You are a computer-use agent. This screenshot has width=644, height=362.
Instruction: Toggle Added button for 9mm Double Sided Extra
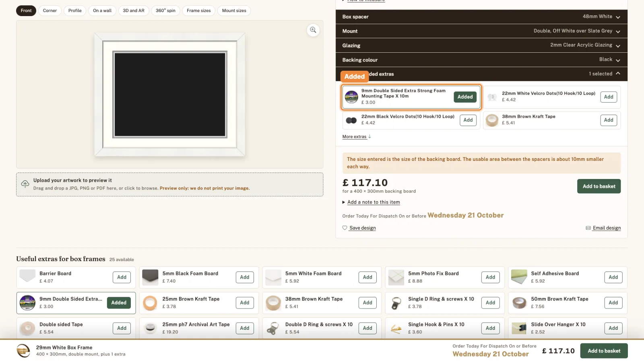[x=119, y=303]
